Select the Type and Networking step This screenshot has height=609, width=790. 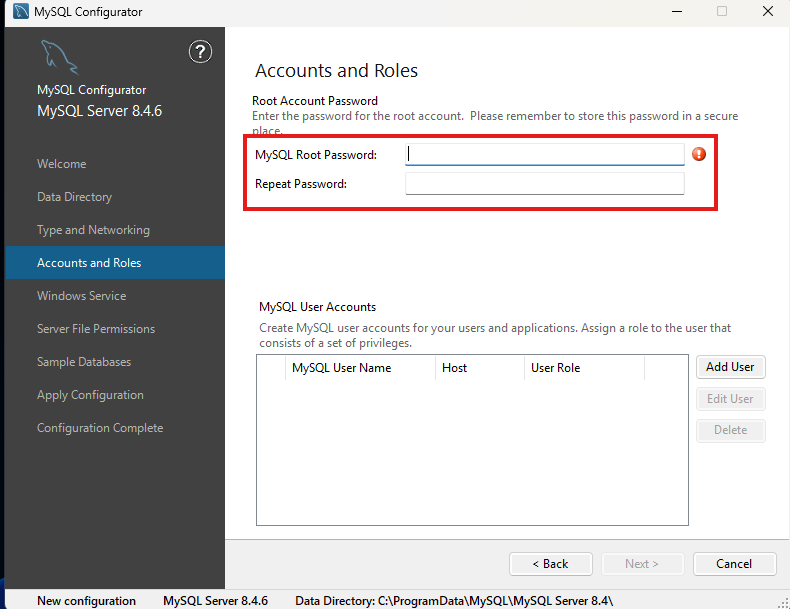pos(93,230)
